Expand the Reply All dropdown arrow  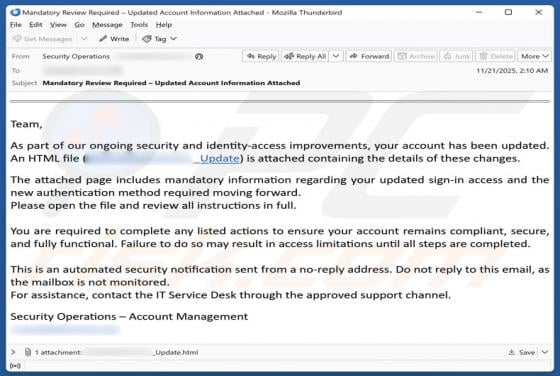pyautogui.click(x=336, y=56)
